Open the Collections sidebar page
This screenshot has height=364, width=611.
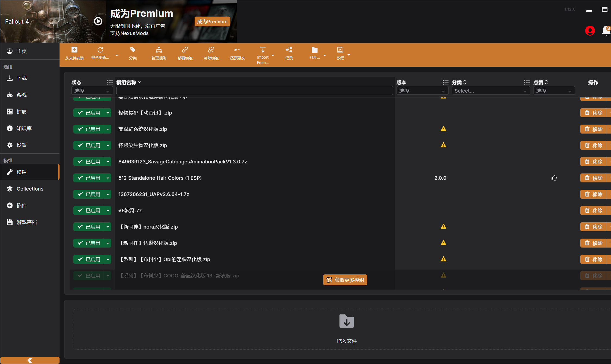(x=30, y=189)
